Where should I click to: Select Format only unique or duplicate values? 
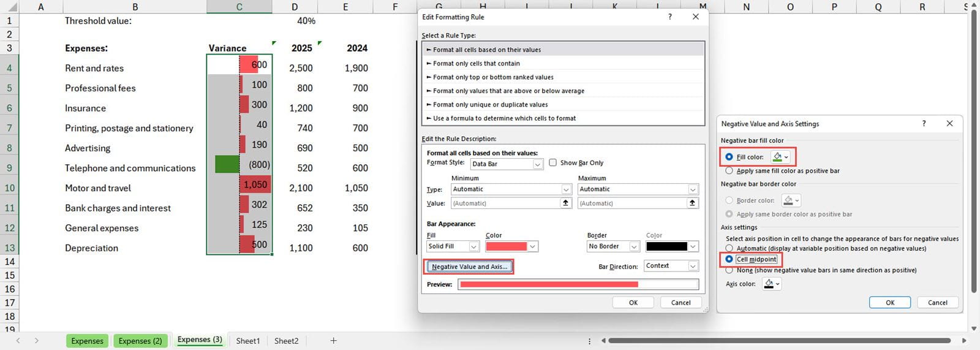pyautogui.click(x=563, y=104)
